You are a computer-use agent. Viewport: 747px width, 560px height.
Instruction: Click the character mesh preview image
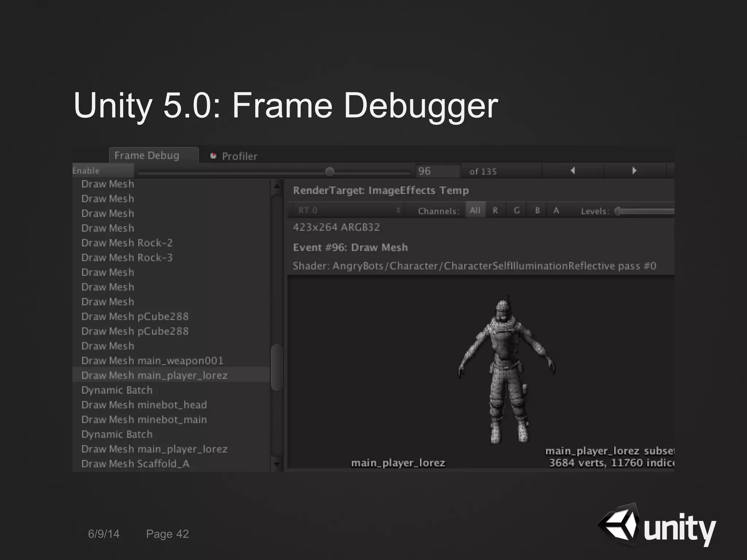click(x=506, y=369)
